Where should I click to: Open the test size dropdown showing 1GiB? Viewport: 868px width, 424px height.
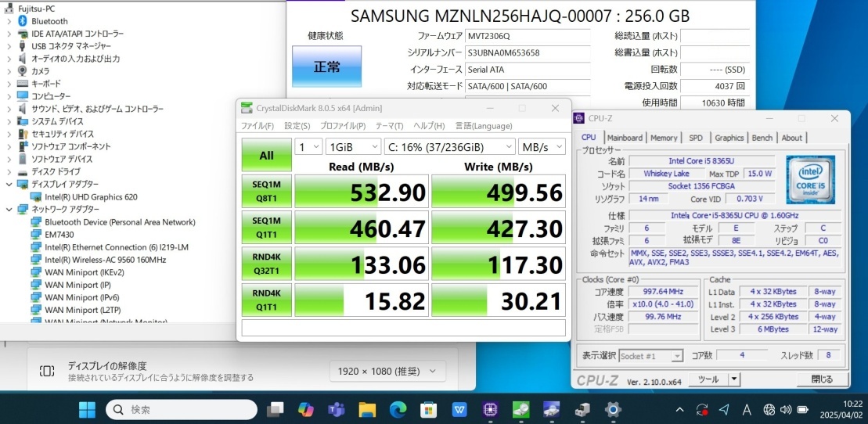(353, 147)
